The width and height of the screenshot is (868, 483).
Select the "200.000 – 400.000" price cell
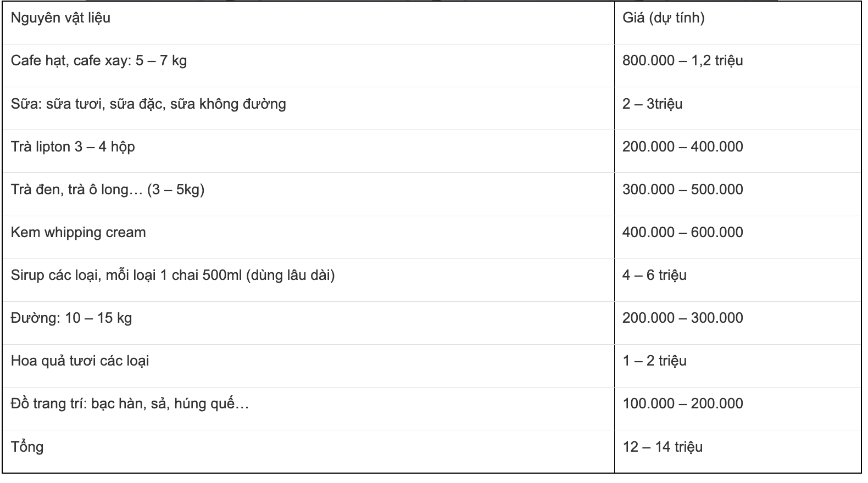682,147
